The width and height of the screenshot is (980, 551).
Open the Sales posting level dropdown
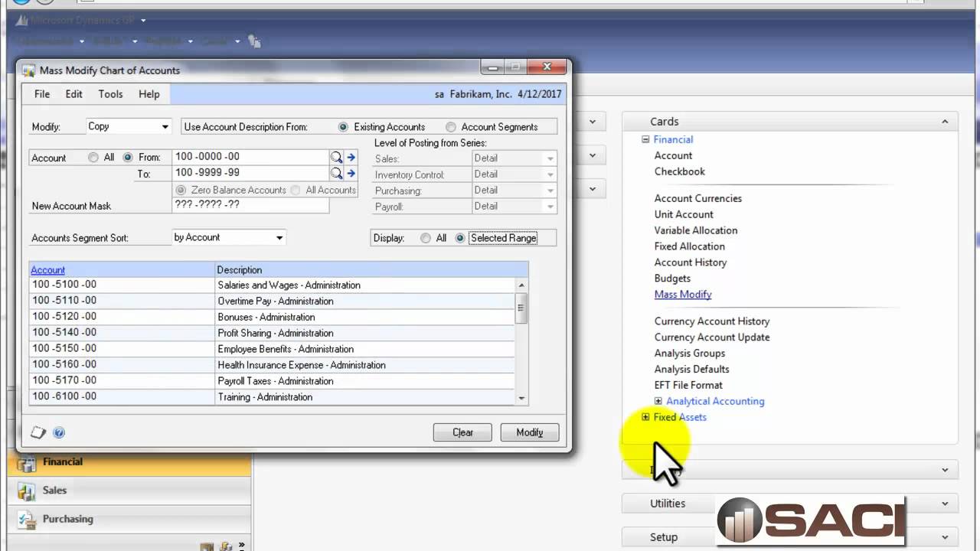pos(550,158)
